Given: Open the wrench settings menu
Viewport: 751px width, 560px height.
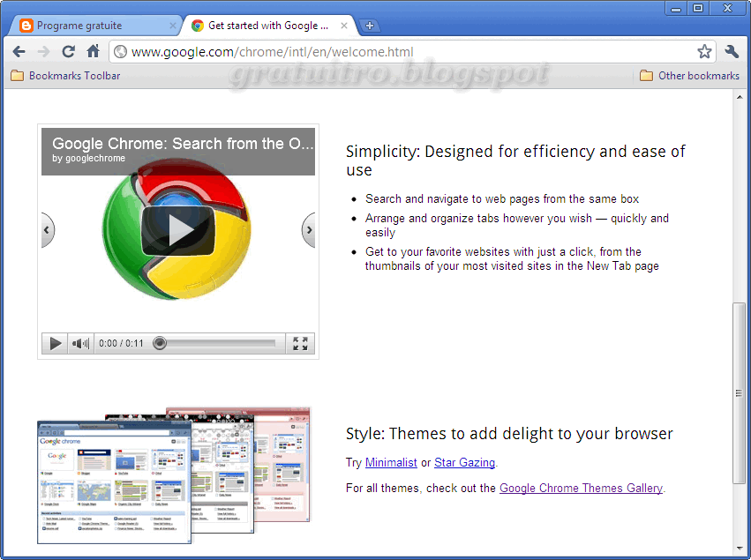Looking at the screenshot, I should (x=732, y=51).
